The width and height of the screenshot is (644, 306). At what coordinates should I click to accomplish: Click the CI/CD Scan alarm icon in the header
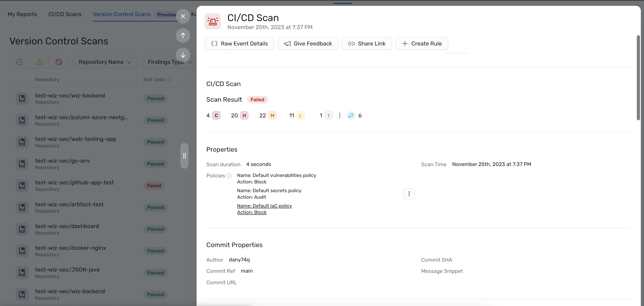tap(212, 21)
